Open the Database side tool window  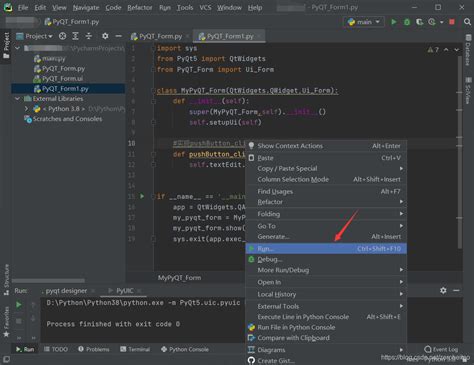[x=468, y=50]
